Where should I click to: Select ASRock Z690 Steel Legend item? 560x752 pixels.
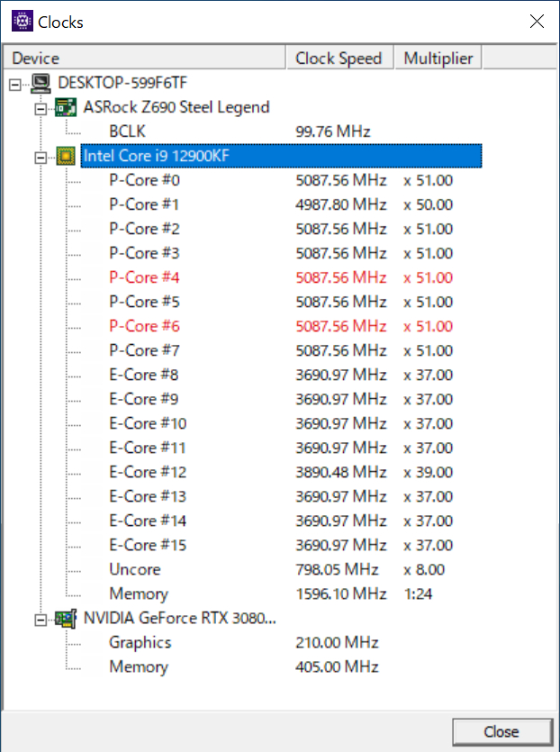tap(176, 107)
